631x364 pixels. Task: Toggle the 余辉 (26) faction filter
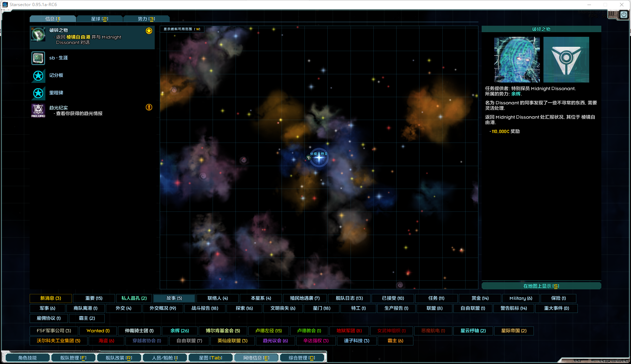[x=180, y=331]
